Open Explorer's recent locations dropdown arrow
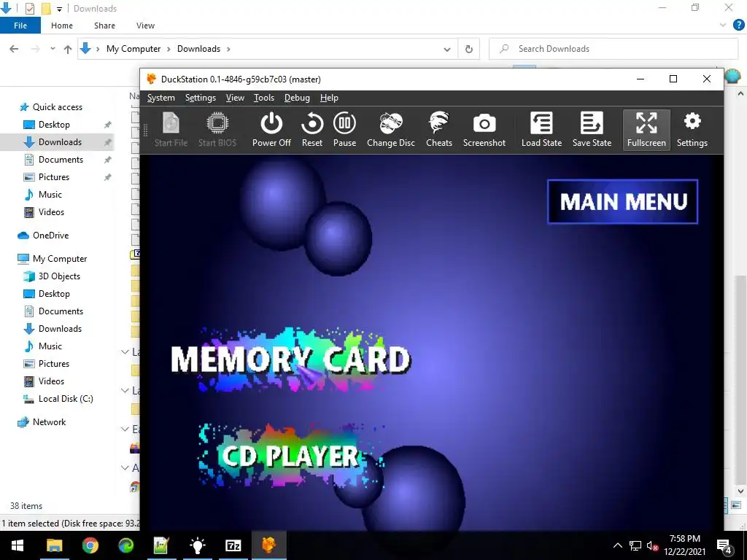The image size is (747, 560). pos(53,49)
